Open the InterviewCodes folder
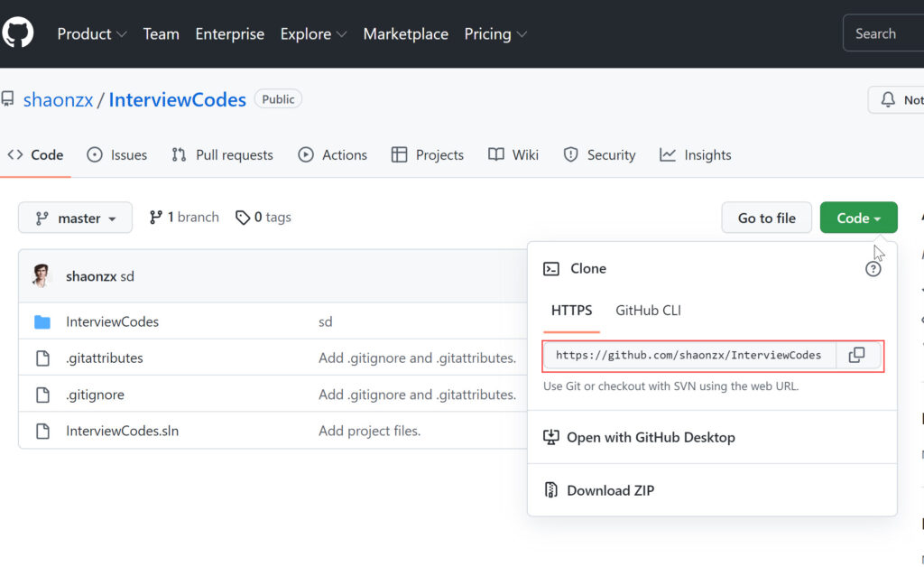924x567 pixels. coord(112,321)
